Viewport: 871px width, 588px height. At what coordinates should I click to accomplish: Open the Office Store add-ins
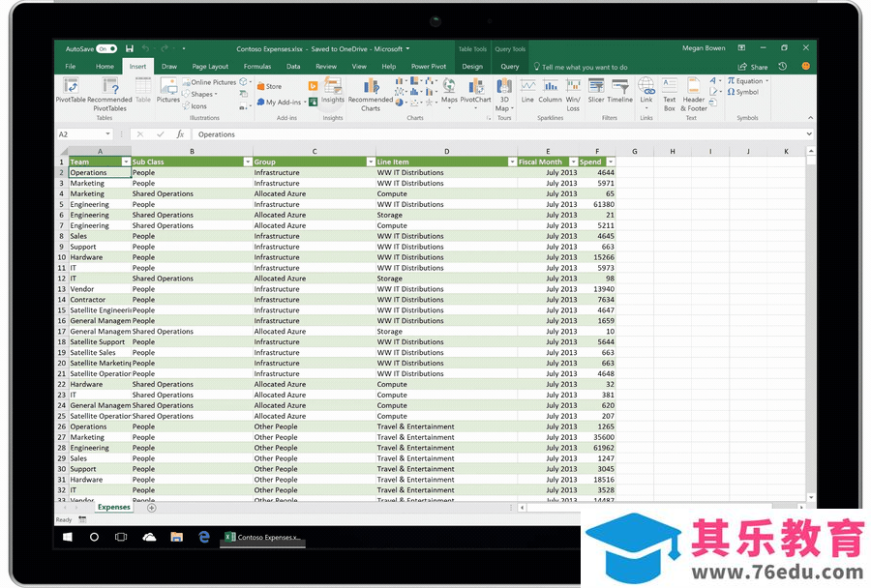click(269, 87)
